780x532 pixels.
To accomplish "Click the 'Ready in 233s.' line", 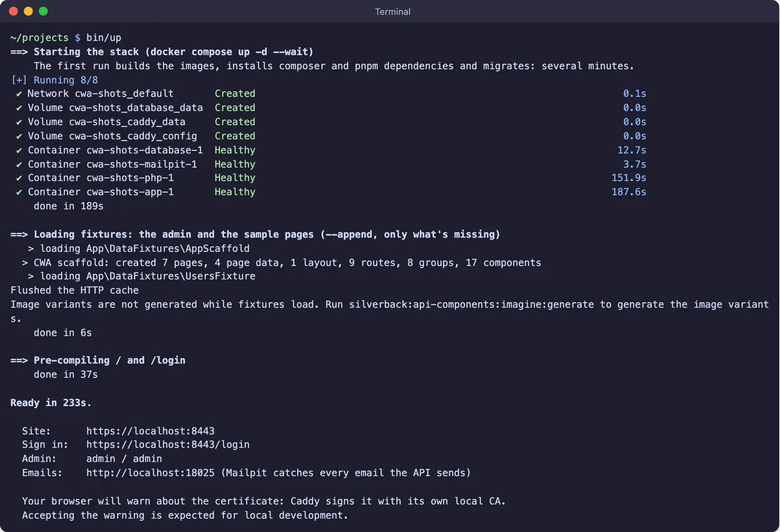I will [x=51, y=403].
